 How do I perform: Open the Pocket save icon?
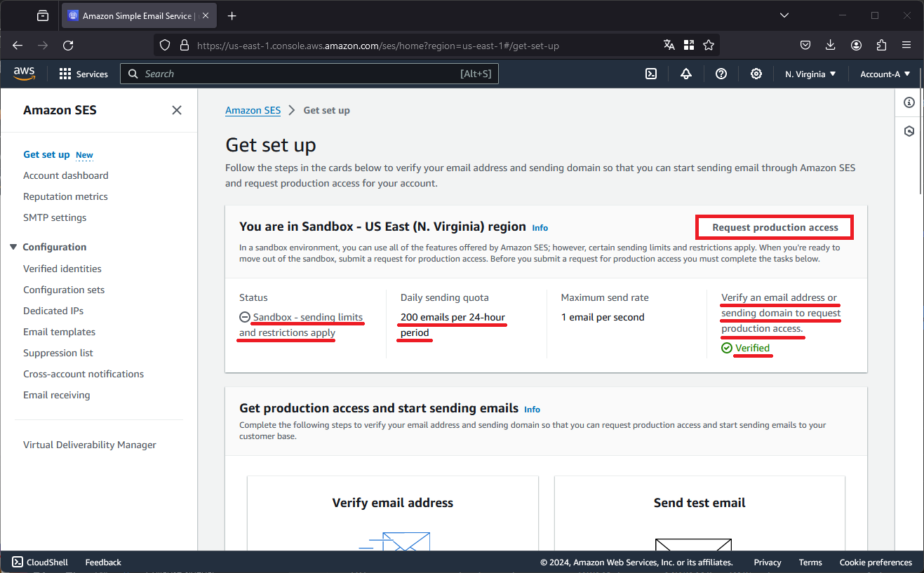[x=806, y=45]
